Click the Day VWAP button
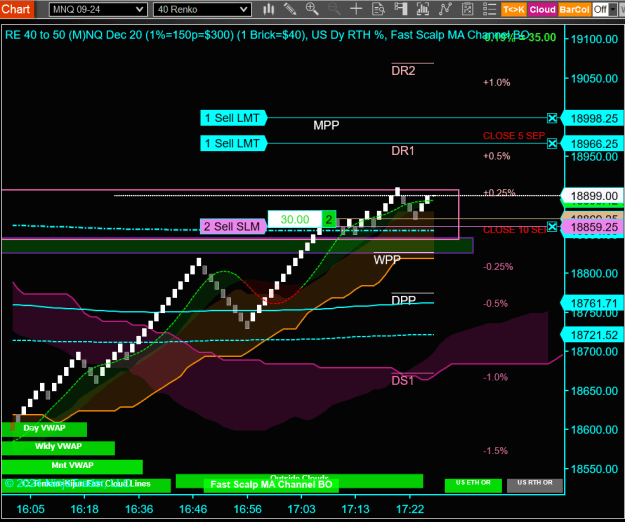This screenshot has height=522, width=625. 44,429
